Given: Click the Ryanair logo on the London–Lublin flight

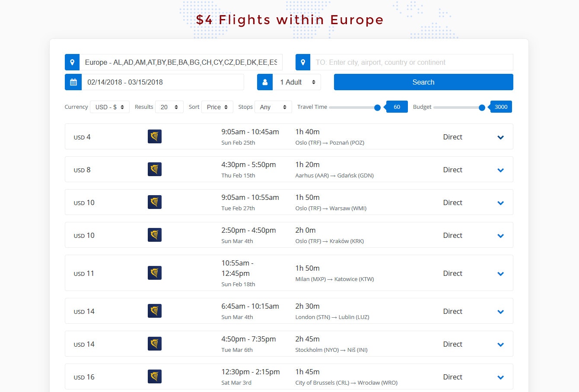Looking at the screenshot, I should (154, 310).
